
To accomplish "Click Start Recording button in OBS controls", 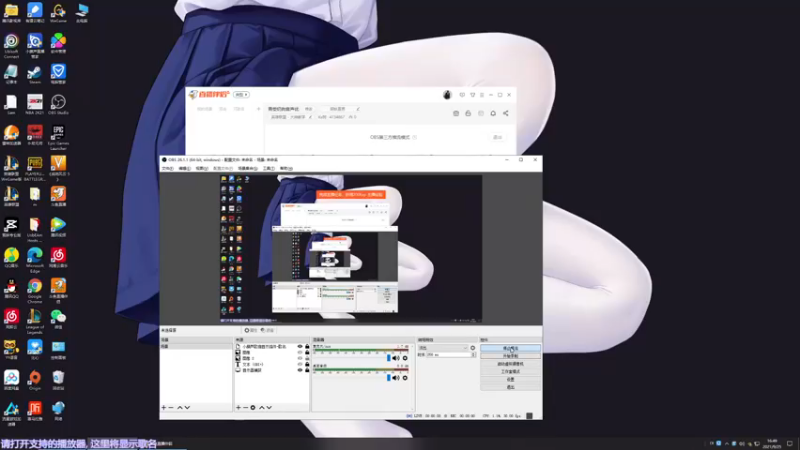I will click(510, 356).
